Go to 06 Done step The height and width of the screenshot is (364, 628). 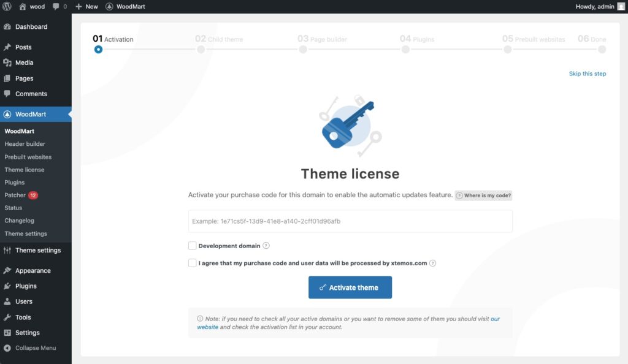pos(592,39)
